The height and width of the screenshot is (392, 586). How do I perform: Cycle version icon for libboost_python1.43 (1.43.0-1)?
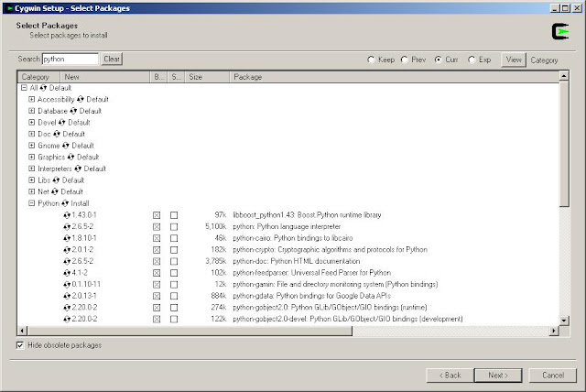tap(67, 215)
